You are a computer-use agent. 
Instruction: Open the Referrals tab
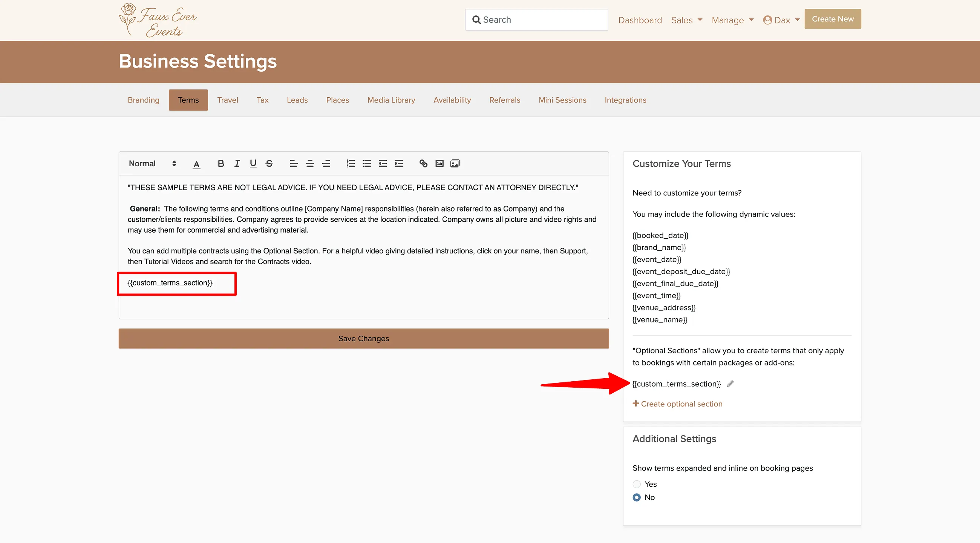click(x=504, y=100)
